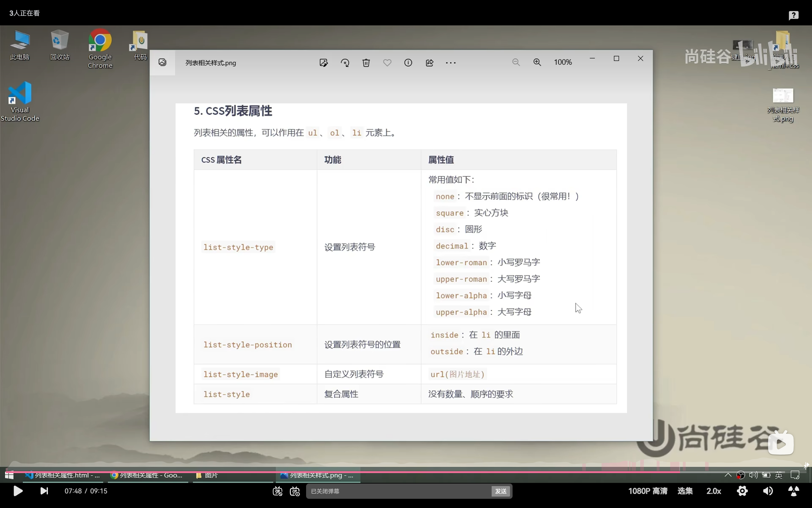Screen dimensions: 812x508
Task: Click the upper-alpha value in table
Action: (x=462, y=312)
